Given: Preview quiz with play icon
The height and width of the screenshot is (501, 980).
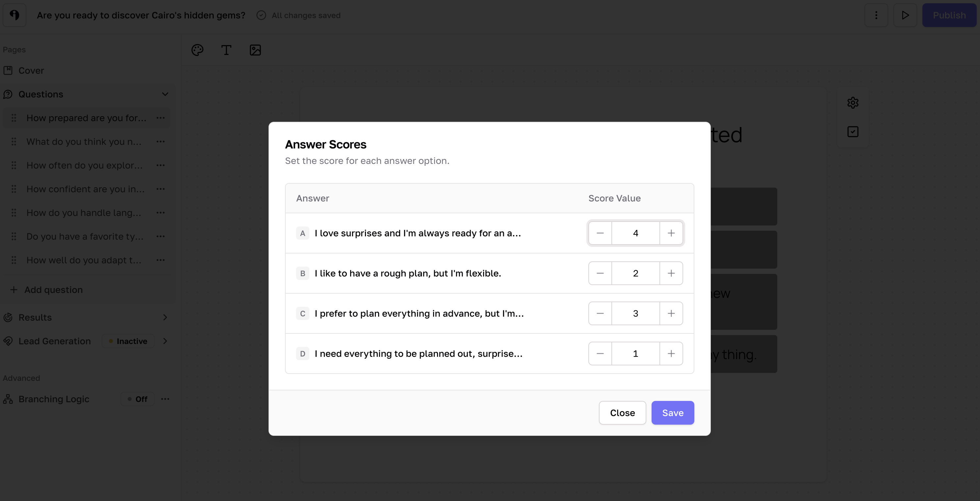Looking at the screenshot, I should tap(905, 15).
